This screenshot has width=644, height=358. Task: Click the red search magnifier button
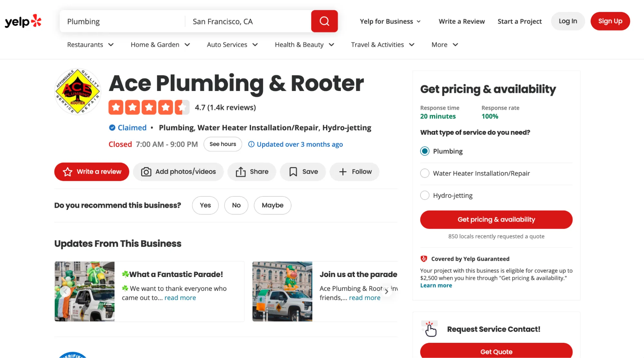324,21
